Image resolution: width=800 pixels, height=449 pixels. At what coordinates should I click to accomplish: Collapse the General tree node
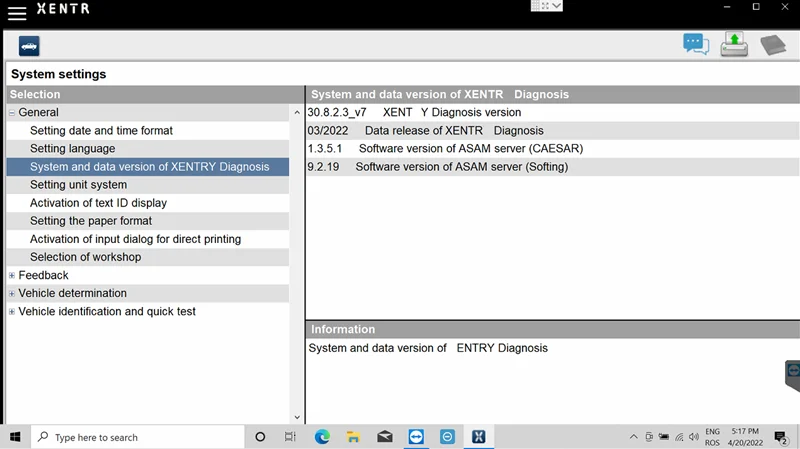coord(12,113)
